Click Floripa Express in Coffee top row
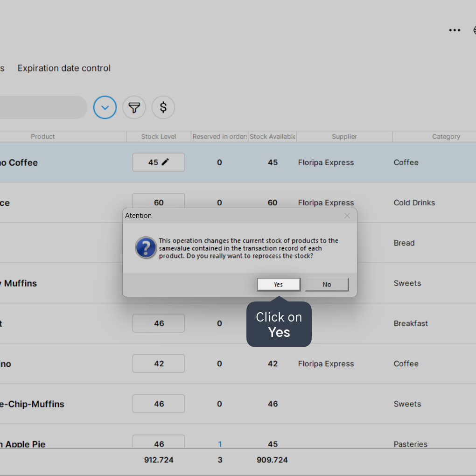This screenshot has width=476, height=476. pos(326,162)
